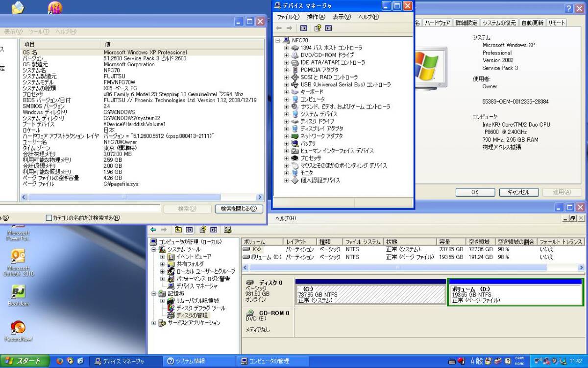Click the キャンセル button in System Properties

pyautogui.click(x=518, y=192)
